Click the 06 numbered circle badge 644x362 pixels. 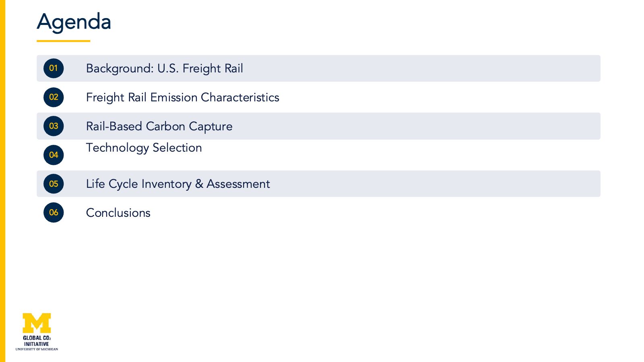[x=54, y=212]
